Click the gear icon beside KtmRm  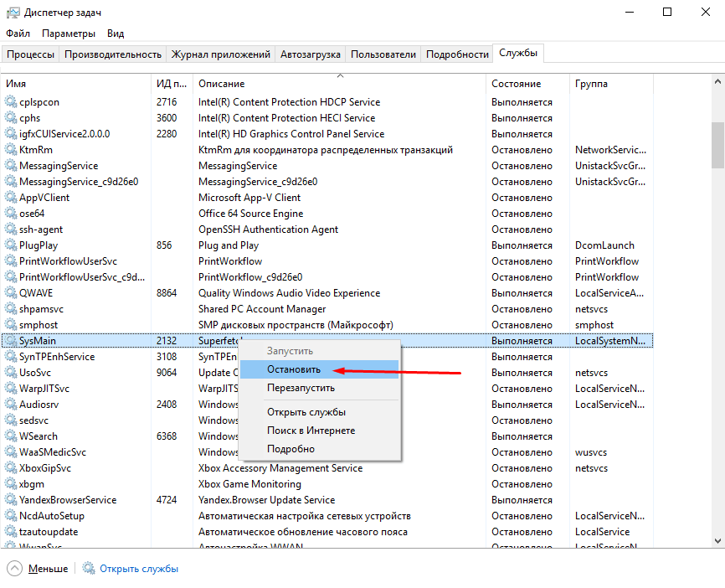tap(10, 149)
